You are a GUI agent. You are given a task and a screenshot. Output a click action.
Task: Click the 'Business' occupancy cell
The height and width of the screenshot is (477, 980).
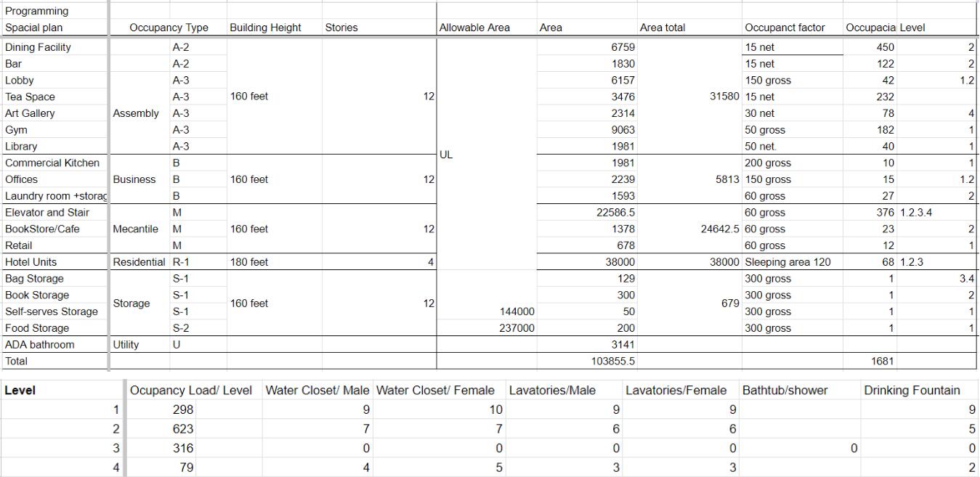click(x=139, y=179)
